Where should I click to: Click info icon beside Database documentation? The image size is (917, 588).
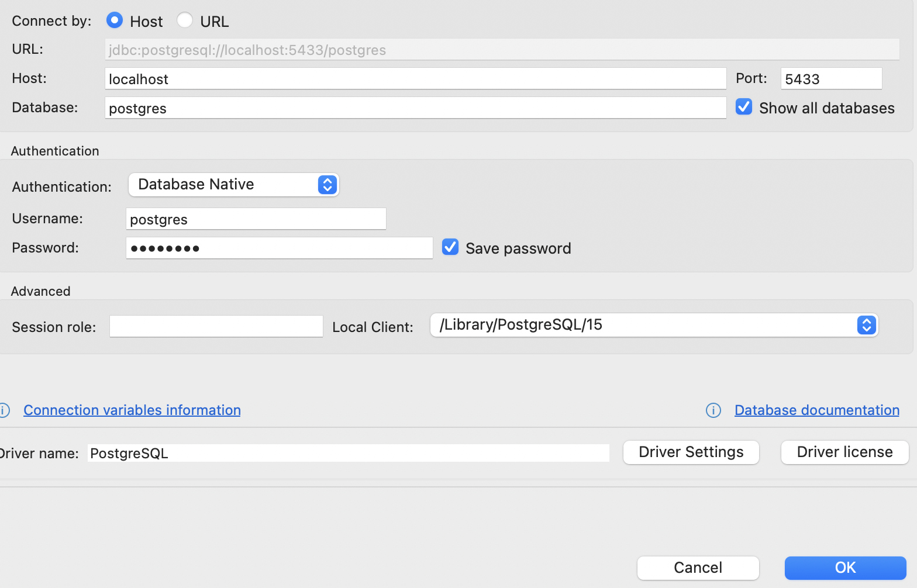click(713, 410)
